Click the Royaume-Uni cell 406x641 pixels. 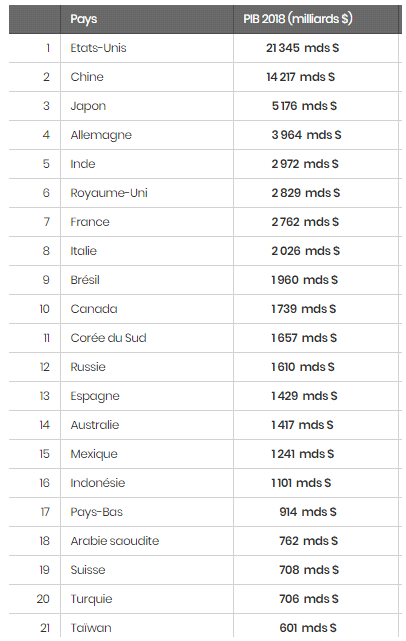coord(109,193)
